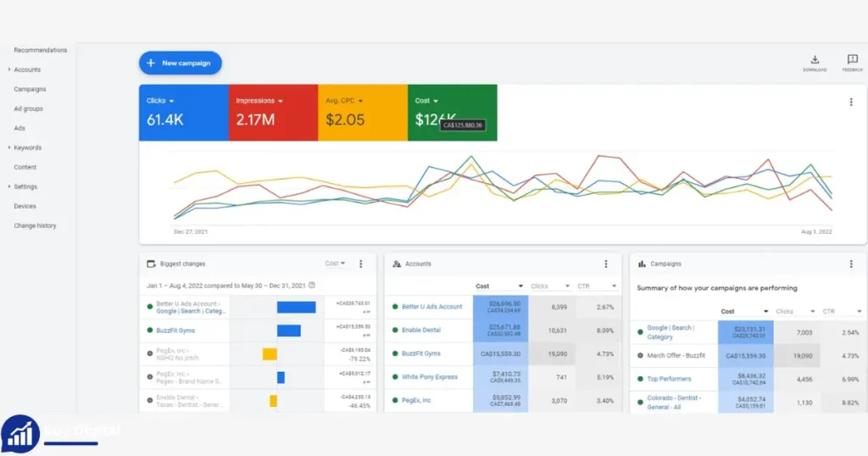Viewport: 868px width, 456px height.
Task: Open Content in the sidebar
Action: pos(25,167)
